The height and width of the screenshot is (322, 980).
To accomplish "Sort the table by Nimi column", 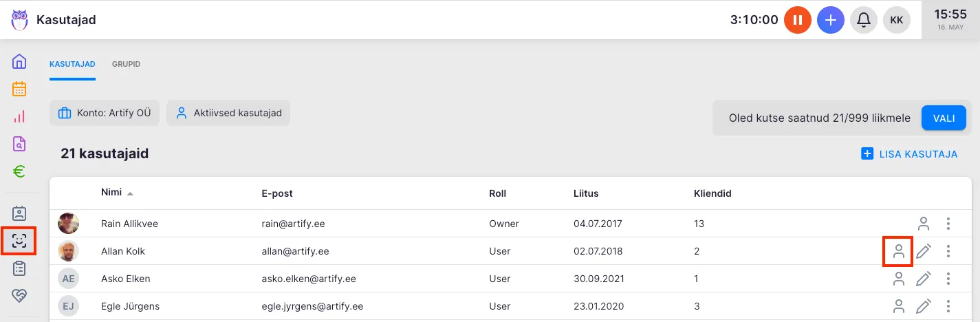I will pos(111,193).
